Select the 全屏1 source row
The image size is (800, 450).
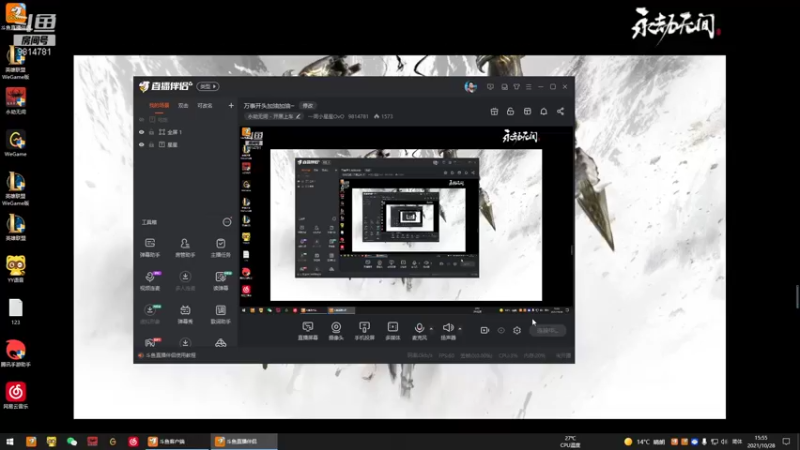point(186,132)
